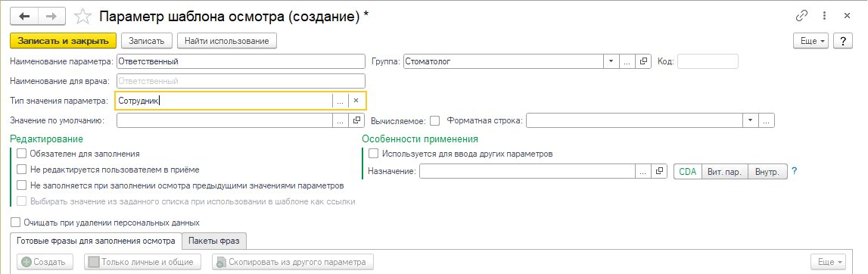Go forward with the right arrow button

[x=51, y=16]
